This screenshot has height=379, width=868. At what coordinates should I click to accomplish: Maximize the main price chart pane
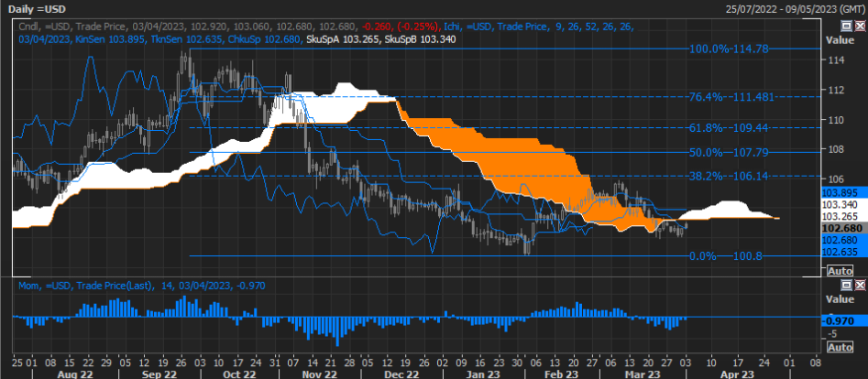[847, 27]
